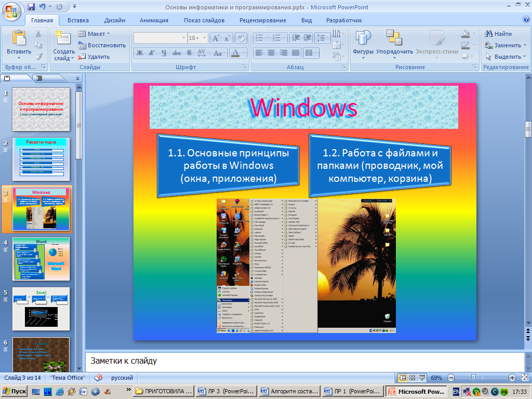Open the Анимация ribbon tab

pyautogui.click(x=154, y=20)
